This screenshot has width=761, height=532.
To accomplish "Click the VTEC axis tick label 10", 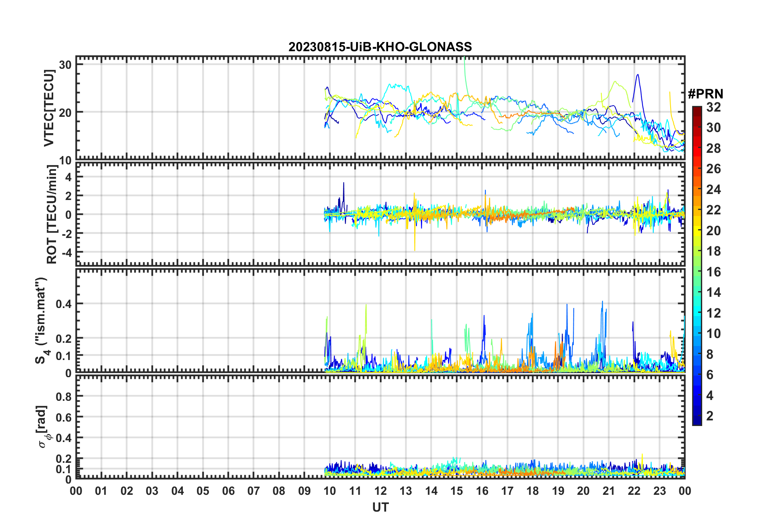I will click(65, 160).
